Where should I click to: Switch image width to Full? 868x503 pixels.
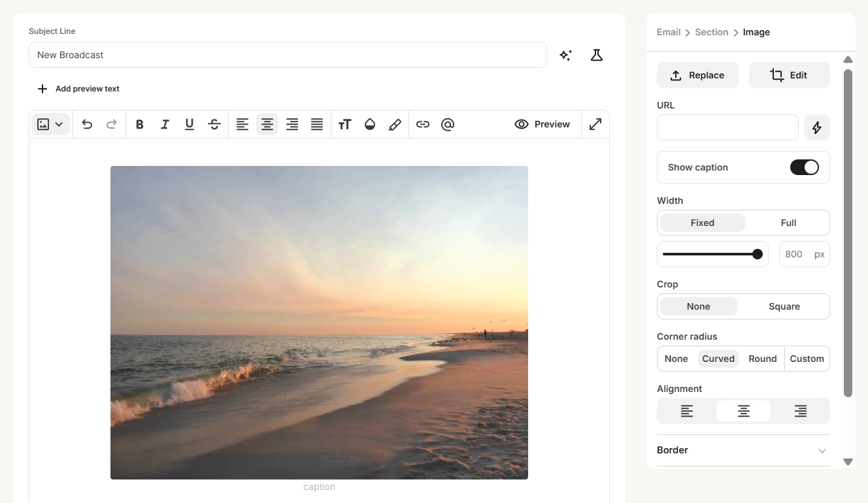click(788, 223)
